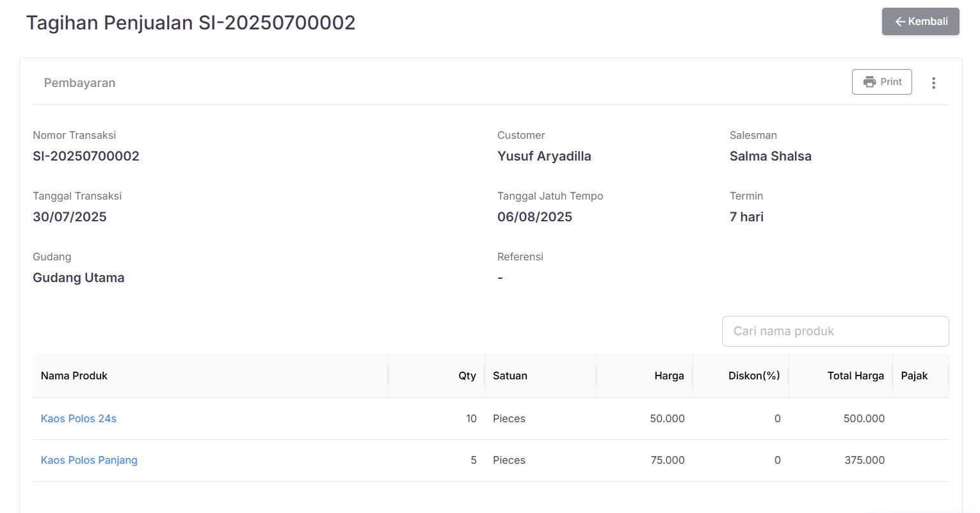This screenshot has height=513, width=980.
Task: Select the Pembayaran section label
Action: tap(79, 83)
